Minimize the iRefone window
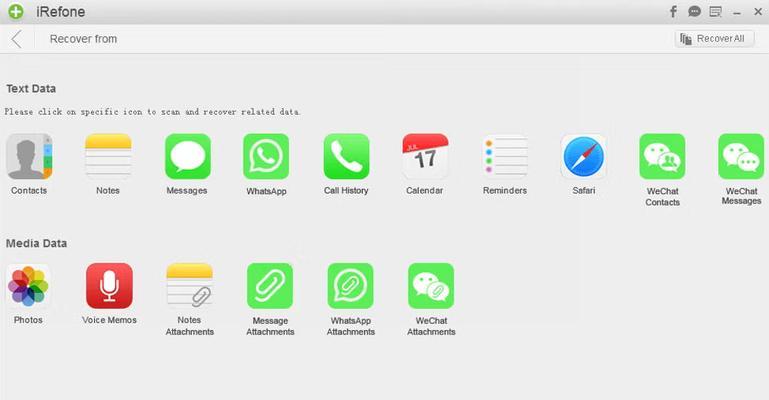The image size is (769, 400). point(737,12)
